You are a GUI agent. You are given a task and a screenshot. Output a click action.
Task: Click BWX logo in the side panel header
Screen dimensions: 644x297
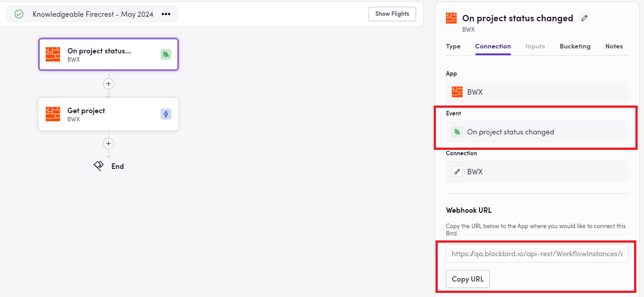click(x=451, y=18)
